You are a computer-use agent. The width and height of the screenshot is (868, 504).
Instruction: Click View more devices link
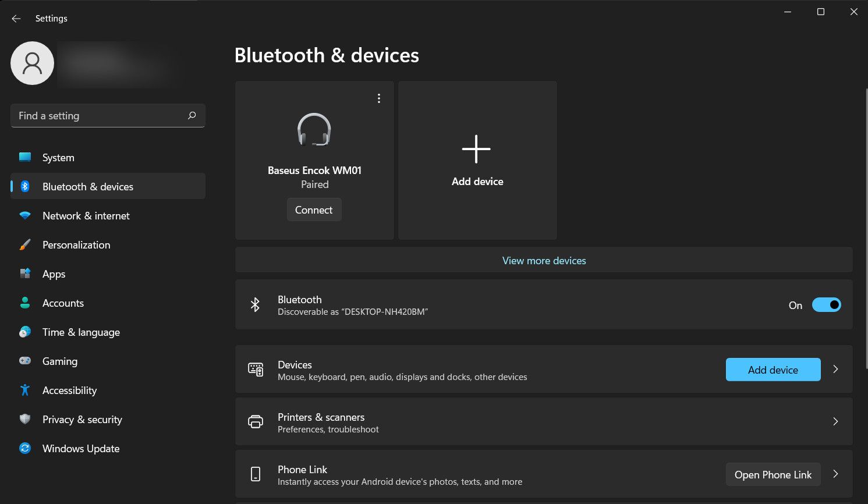[x=544, y=260]
